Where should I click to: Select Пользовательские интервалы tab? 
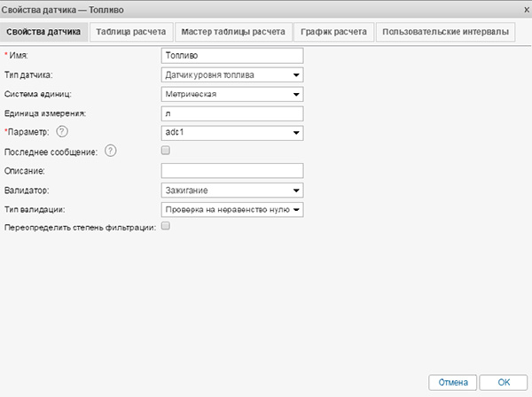tap(446, 31)
